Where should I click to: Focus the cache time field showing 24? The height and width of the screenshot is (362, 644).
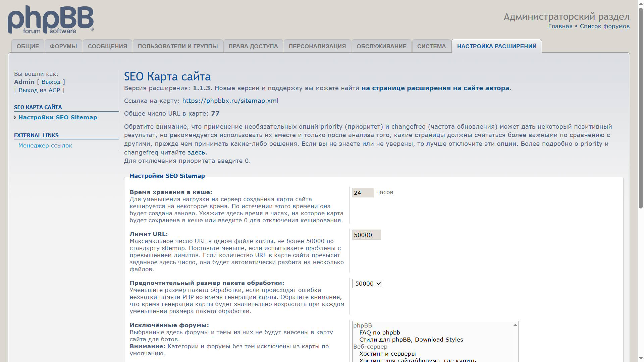[363, 193]
